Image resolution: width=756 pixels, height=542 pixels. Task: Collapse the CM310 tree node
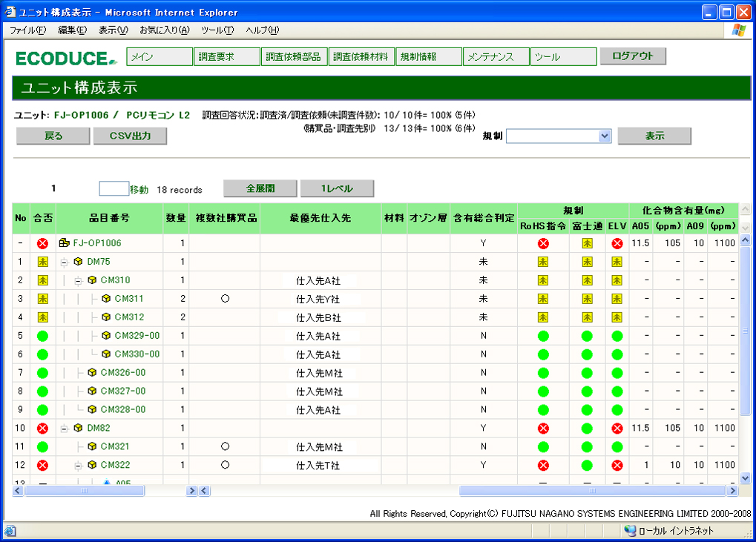coord(79,280)
